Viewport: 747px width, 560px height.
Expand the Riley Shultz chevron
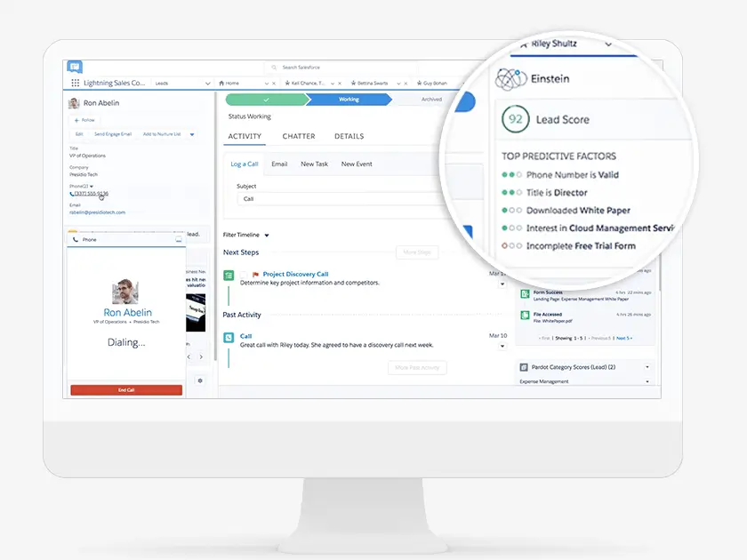(609, 43)
